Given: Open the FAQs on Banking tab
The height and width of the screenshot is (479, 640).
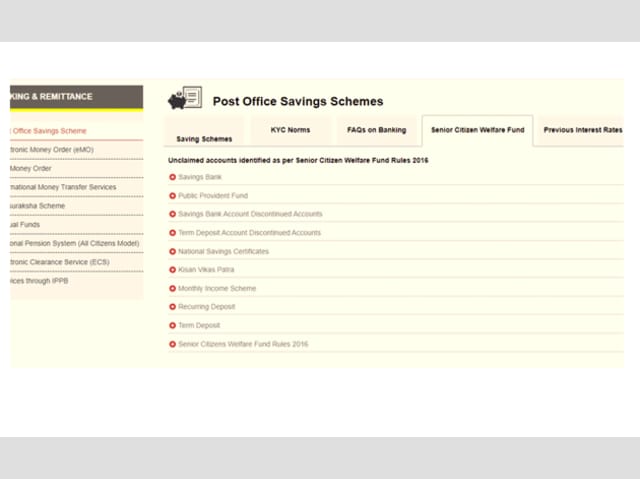Looking at the screenshot, I should (376, 130).
